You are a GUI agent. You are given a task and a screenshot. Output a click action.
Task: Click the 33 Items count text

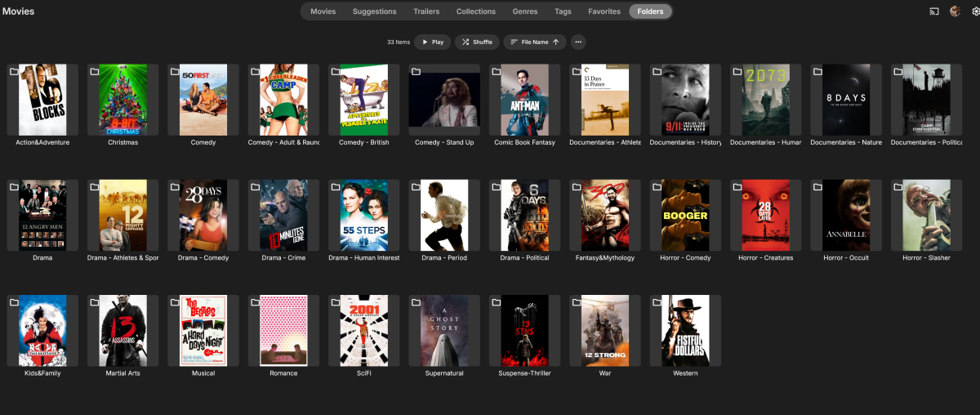[x=399, y=42]
